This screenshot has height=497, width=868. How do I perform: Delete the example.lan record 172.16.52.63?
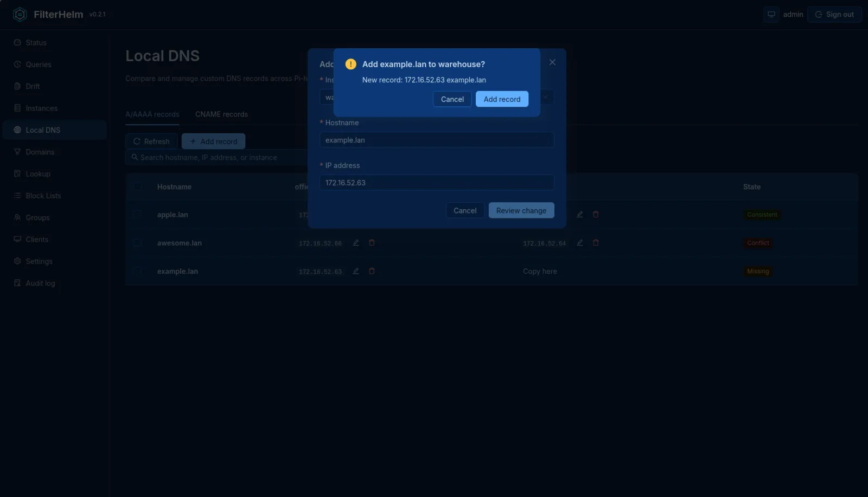(372, 271)
